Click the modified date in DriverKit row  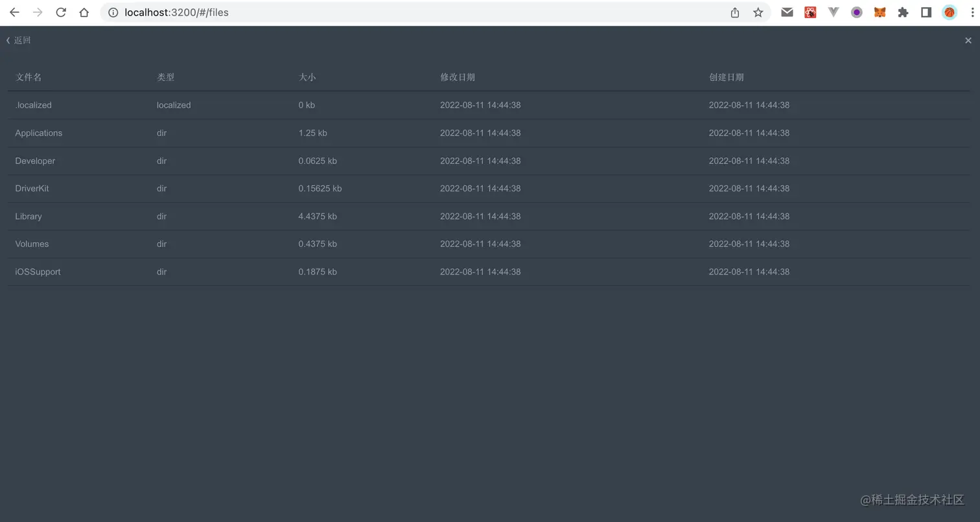(480, 189)
